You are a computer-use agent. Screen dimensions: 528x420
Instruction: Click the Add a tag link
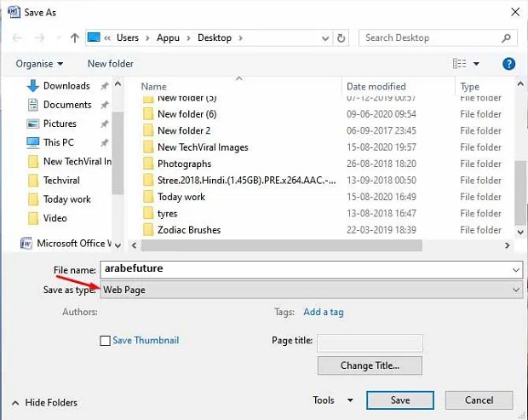point(324,312)
